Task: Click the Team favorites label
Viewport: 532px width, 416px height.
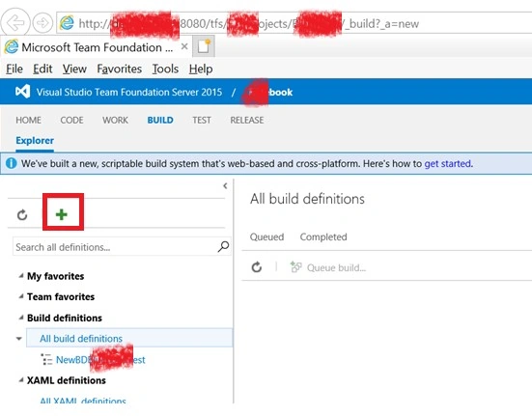Action: [61, 296]
